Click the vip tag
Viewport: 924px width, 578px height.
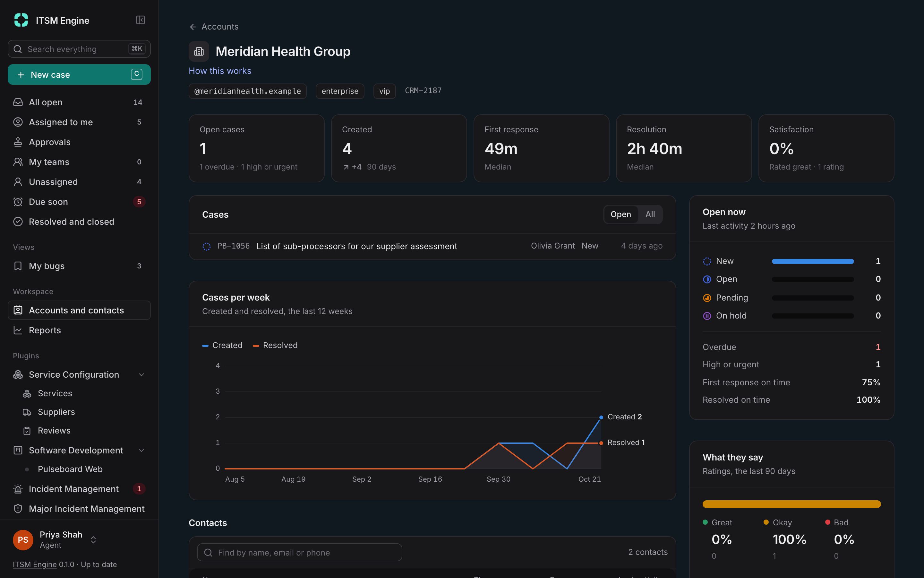[x=384, y=91]
